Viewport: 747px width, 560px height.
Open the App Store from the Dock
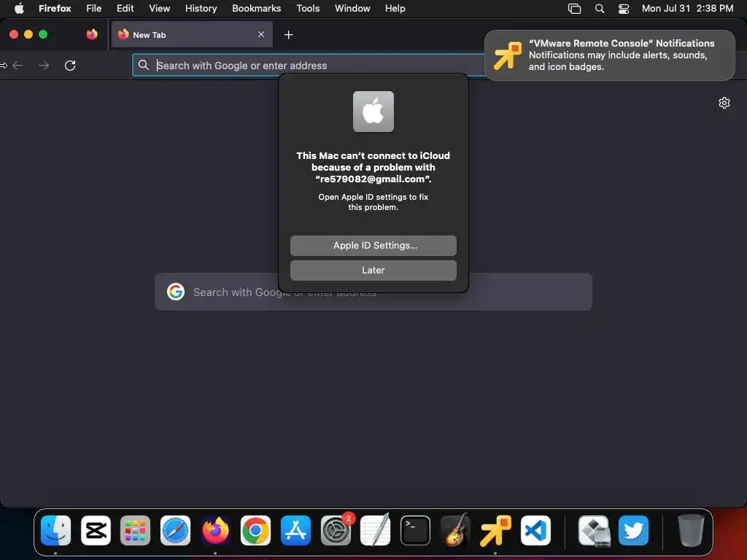(295, 530)
